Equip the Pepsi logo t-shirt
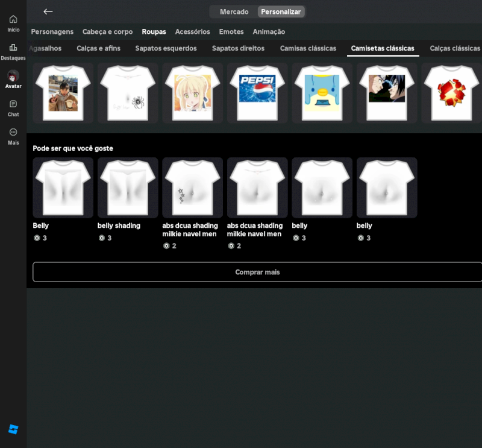Viewport: 482px width, 448px height. [x=257, y=93]
